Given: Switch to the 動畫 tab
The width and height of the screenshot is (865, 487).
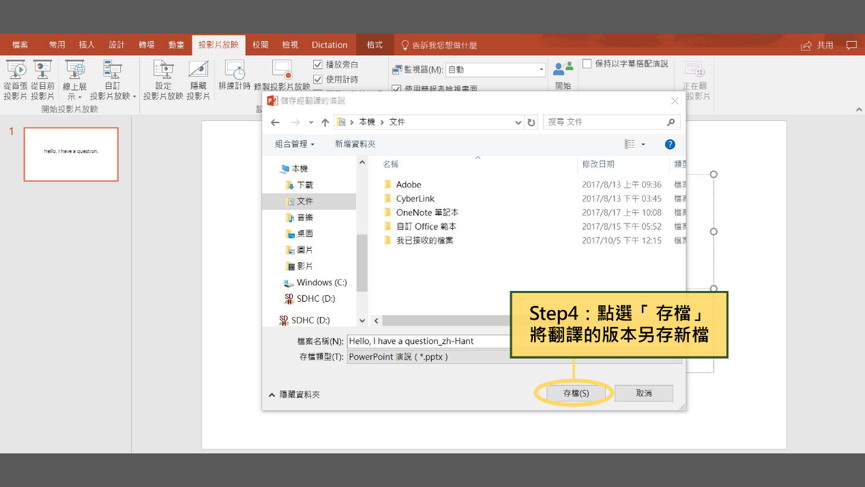Looking at the screenshot, I should [x=176, y=45].
